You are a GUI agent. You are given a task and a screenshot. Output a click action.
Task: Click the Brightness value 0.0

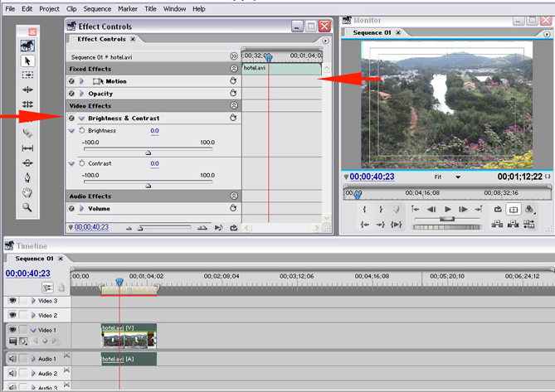click(x=154, y=131)
